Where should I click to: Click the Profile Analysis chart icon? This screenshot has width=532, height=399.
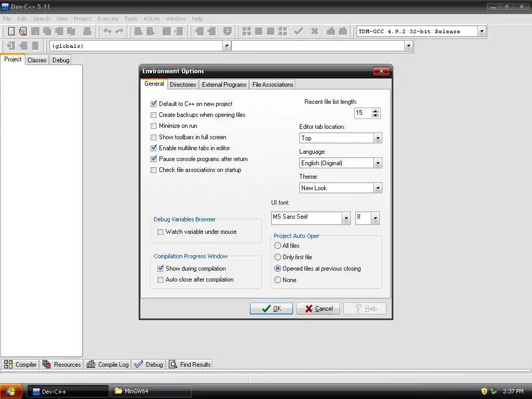click(331, 31)
